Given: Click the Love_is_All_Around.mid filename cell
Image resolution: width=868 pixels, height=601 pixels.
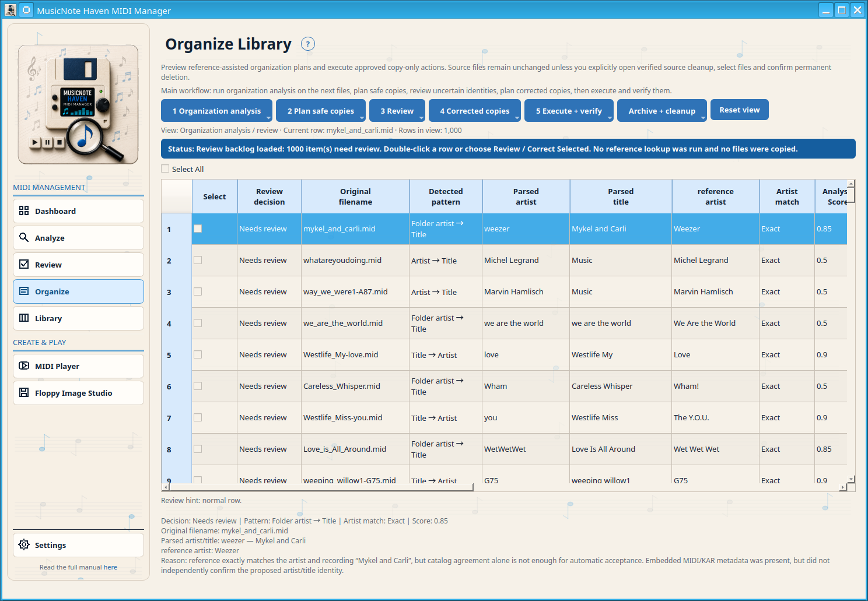Looking at the screenshot, I should point(355,449).
